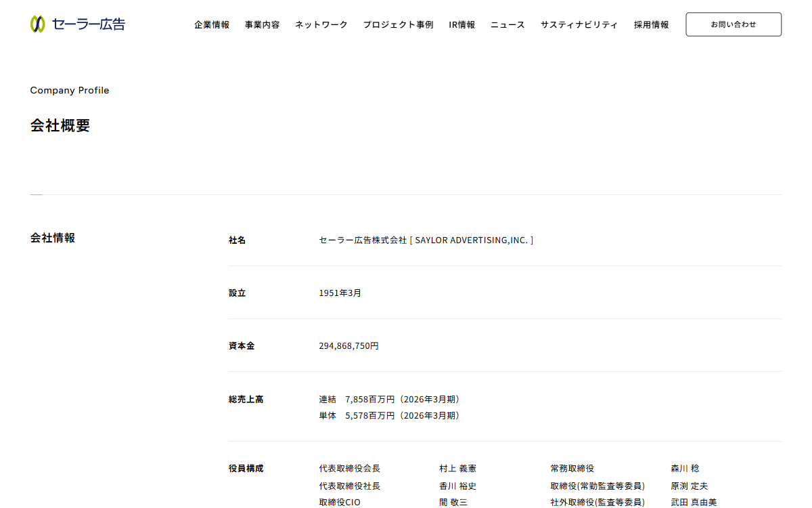Go to the ニュース page

[x=507, y=24]
